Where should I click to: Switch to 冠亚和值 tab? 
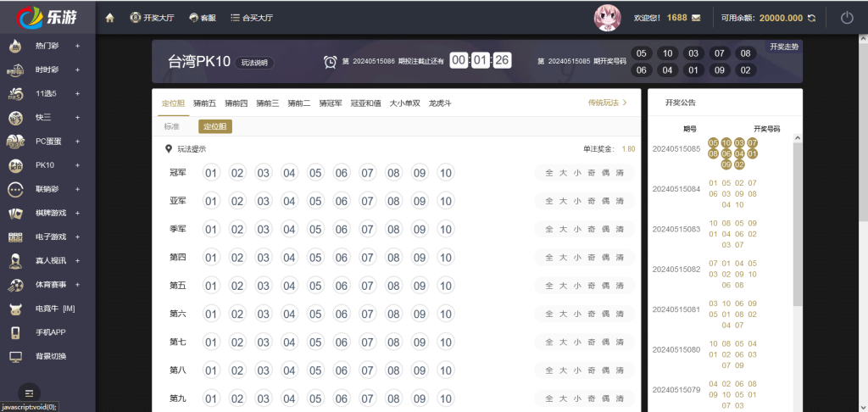coord(365,103)
